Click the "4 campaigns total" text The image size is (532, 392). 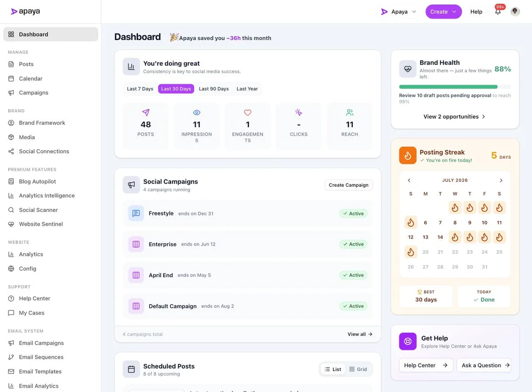click(143, 334)
